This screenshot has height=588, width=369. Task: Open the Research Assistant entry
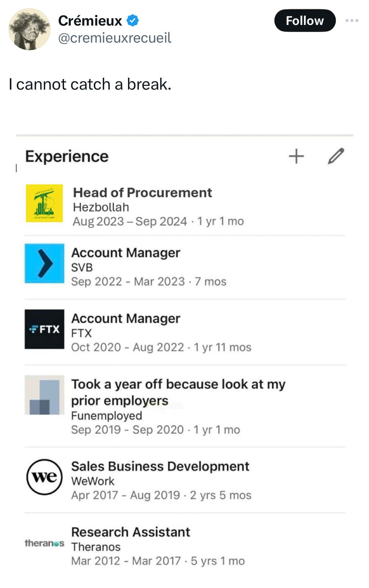pyautogui.click(x=131, y=532)
